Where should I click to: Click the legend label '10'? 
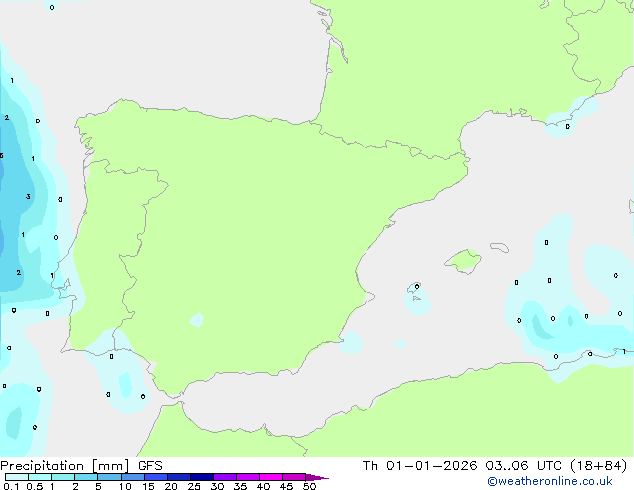(125, 486)
